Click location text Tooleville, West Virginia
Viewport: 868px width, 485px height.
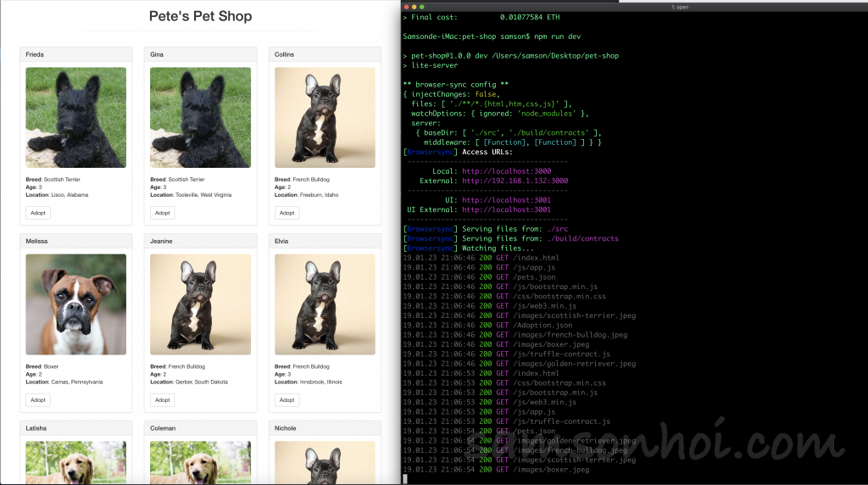(x=203, y=195)
